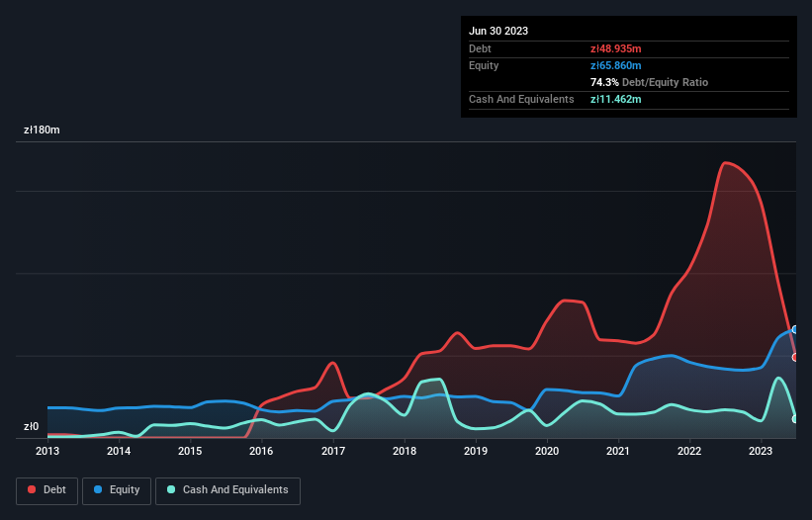Click the red dot in Debt legend
Viewport: 812px width, 520px height.
tap(32, 489)
